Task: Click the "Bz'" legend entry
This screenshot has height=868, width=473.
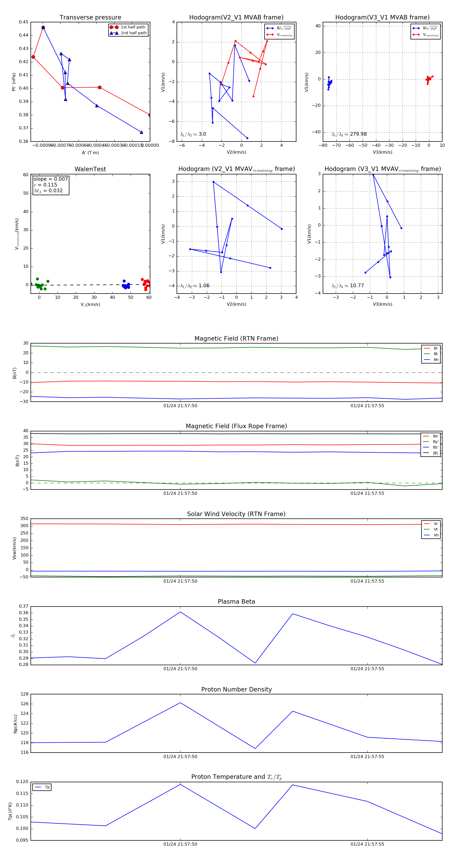Action: 431,447
